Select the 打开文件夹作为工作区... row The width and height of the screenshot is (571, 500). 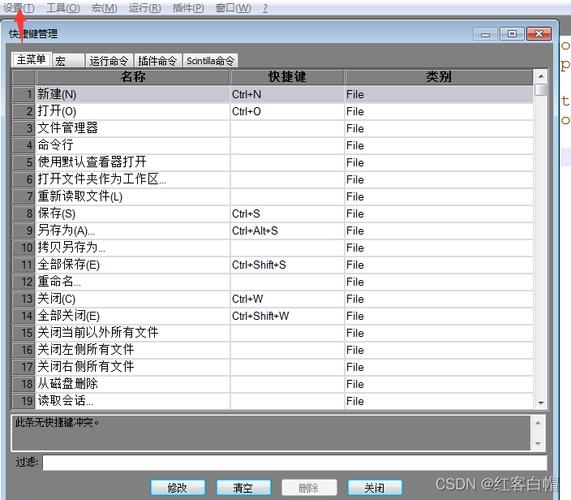point(273,180)
